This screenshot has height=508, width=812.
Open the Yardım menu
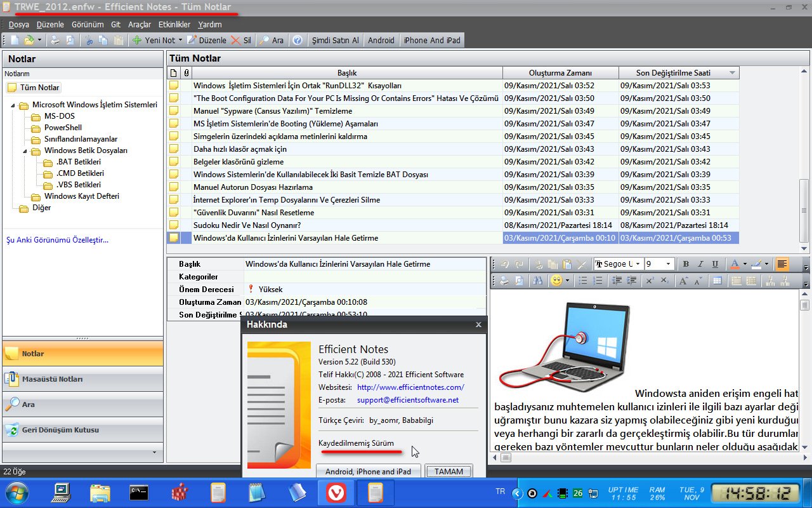[210, 24]
